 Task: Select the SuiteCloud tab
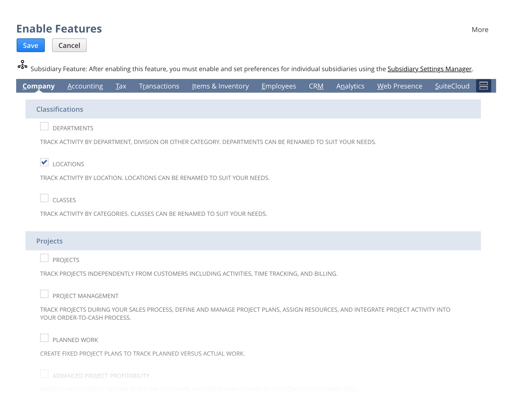pos(452,86)
